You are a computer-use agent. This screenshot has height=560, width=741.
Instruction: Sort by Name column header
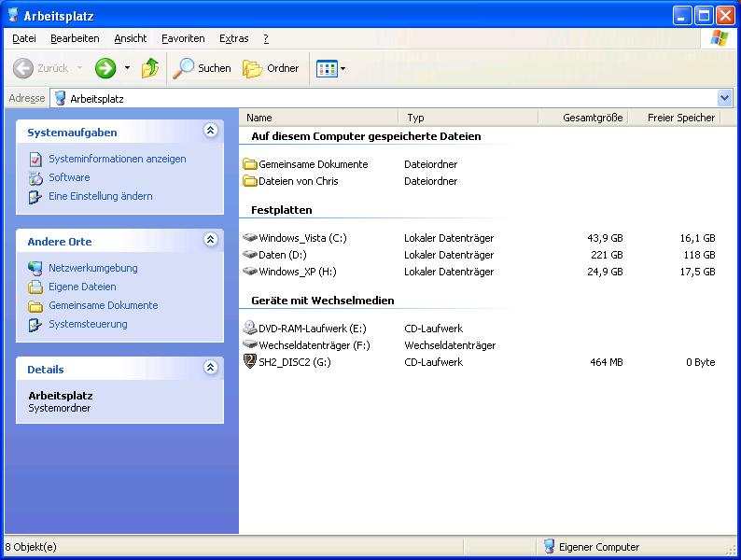319,118
